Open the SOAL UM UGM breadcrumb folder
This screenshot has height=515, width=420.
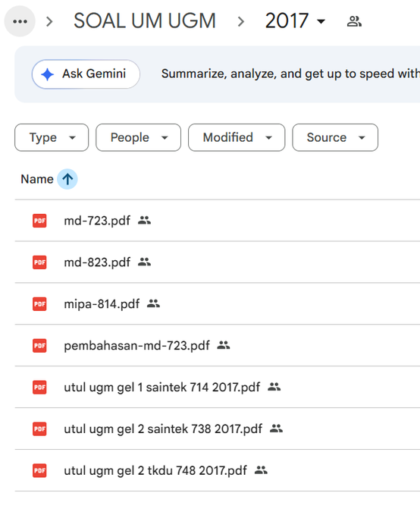click(145, 20)
